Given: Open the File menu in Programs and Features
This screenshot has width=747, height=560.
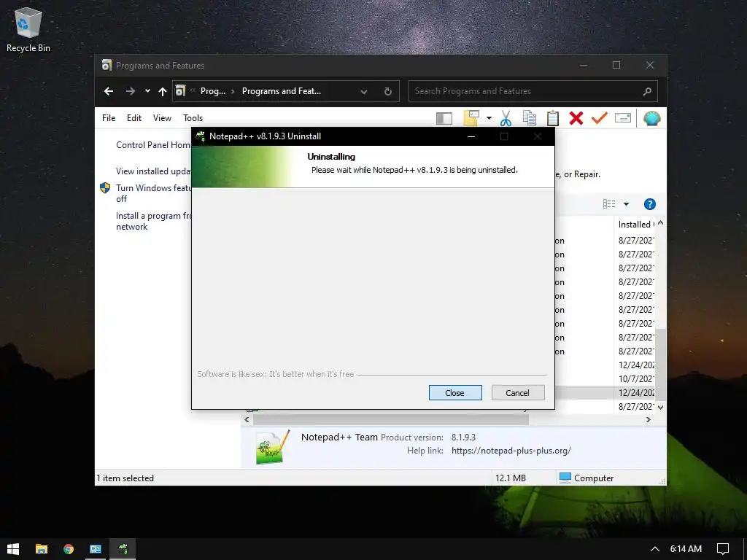Looking at the screenshot, I should point(109,117).
